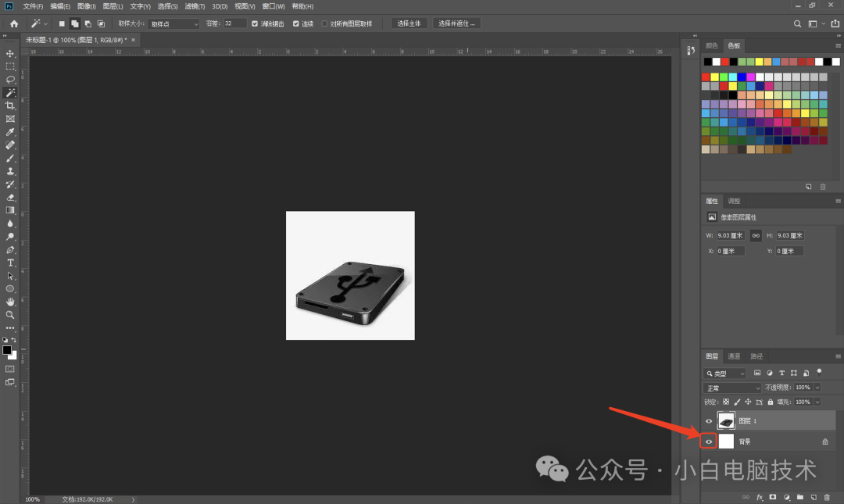Choose Subtract from Selection mode icon
Screen dimensions: 844x504
[88, 23]
